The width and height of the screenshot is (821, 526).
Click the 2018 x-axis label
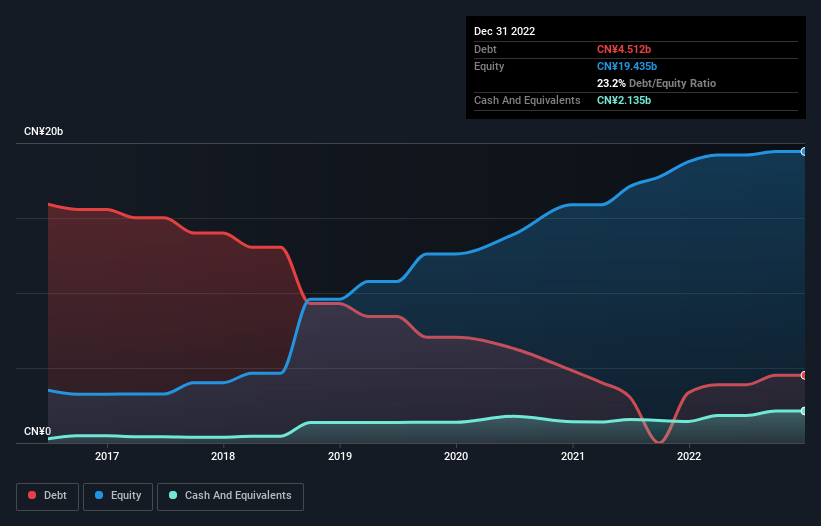point(223,456)
